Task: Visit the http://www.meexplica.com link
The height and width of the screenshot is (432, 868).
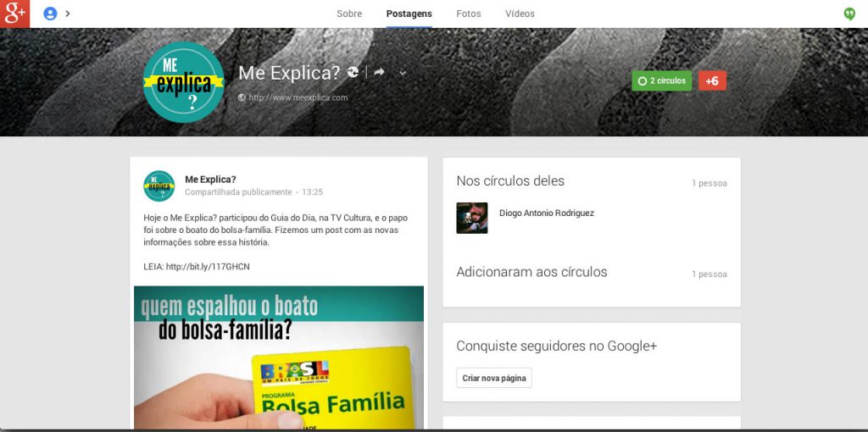Action: click(x=298, y=97)
